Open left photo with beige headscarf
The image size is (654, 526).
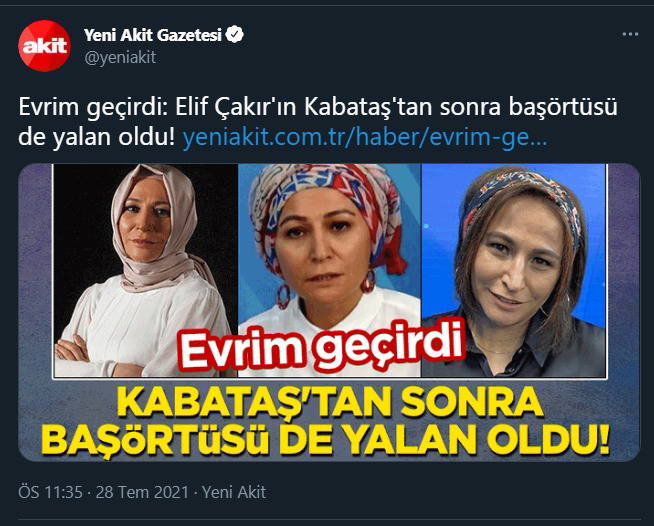click(145, 271)
